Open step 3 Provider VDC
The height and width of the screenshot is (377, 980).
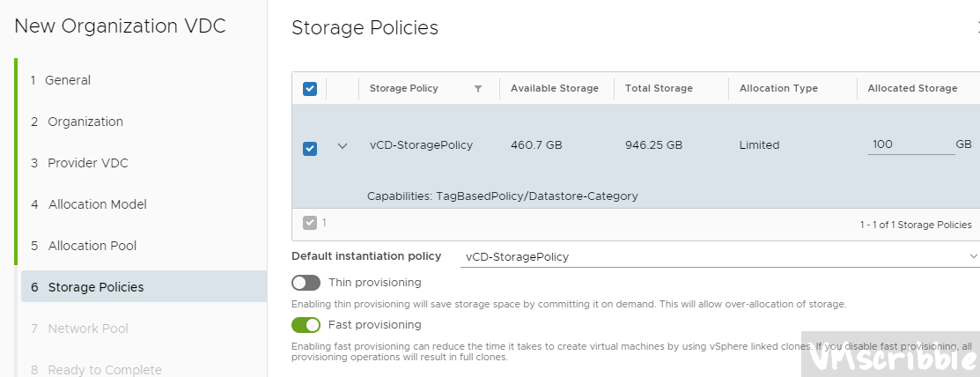[x=87, y=163]
